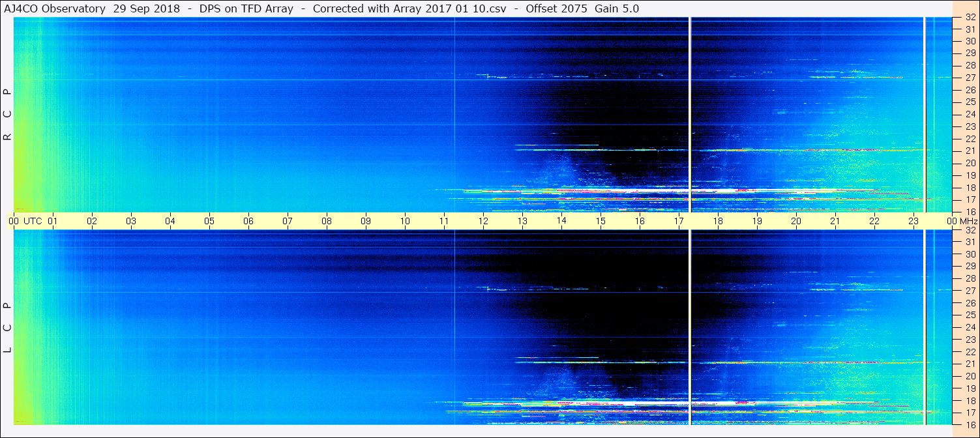980x438 pixels.
Task: Click the 16 frequency label in RCP panel
Action: (x=970, y=212)
